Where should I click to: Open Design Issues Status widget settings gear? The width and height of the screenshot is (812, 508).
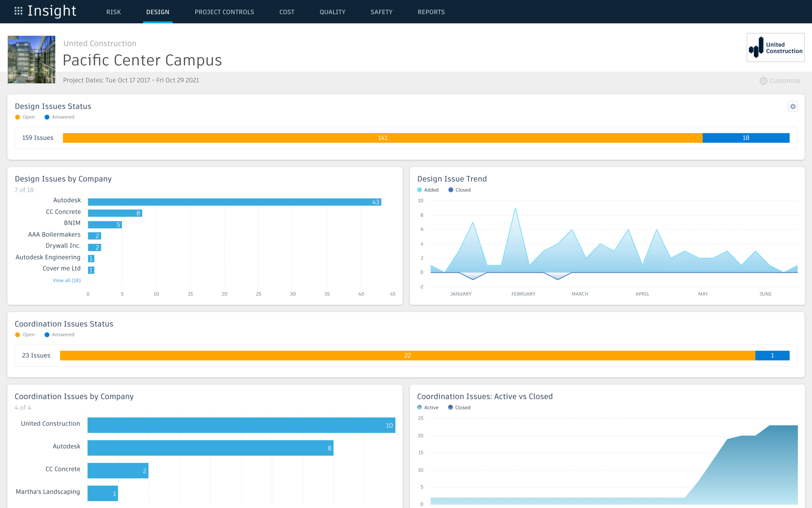pyautogui.click(x=793, y=106)
